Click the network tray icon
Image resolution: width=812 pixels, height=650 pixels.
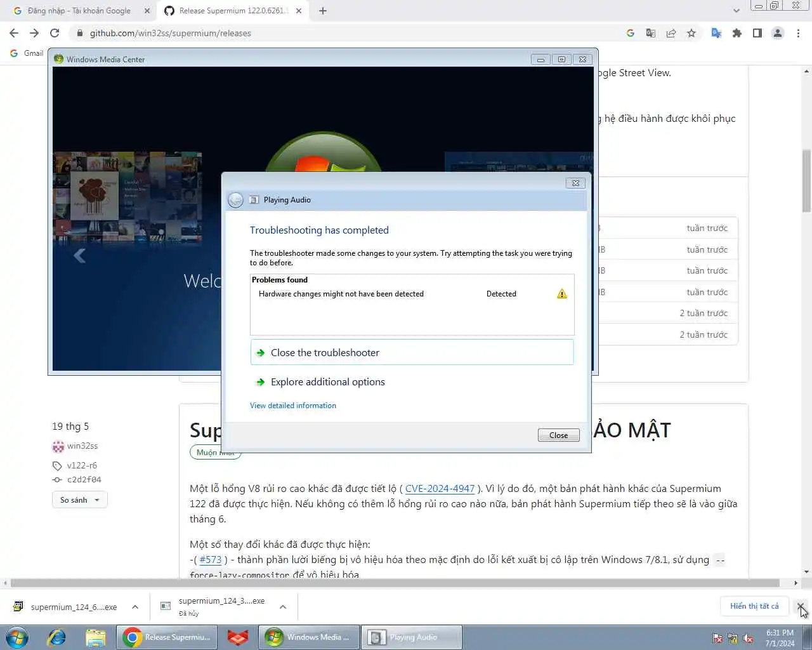(x=733, y=639)
